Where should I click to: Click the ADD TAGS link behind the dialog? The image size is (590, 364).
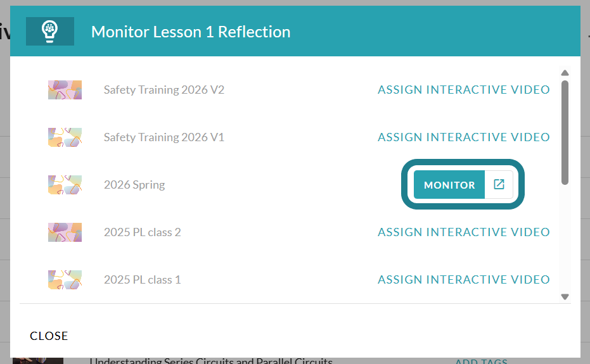(x=481, y=361)
